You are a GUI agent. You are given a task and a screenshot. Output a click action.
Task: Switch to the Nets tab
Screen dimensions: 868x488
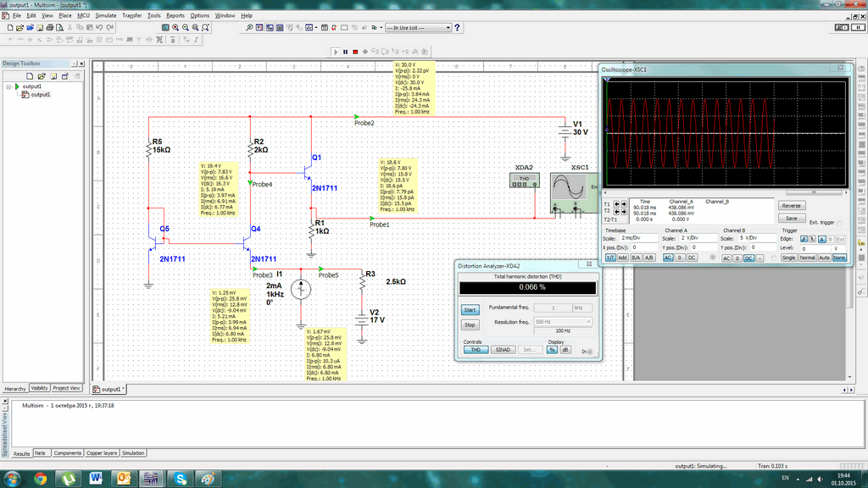[40, 453]
